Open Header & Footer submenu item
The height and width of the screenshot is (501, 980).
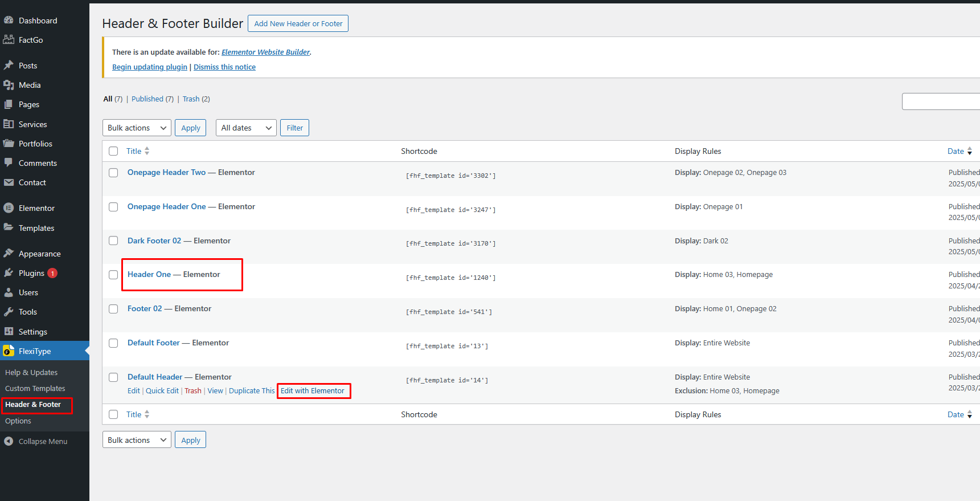tap(33, 405)
